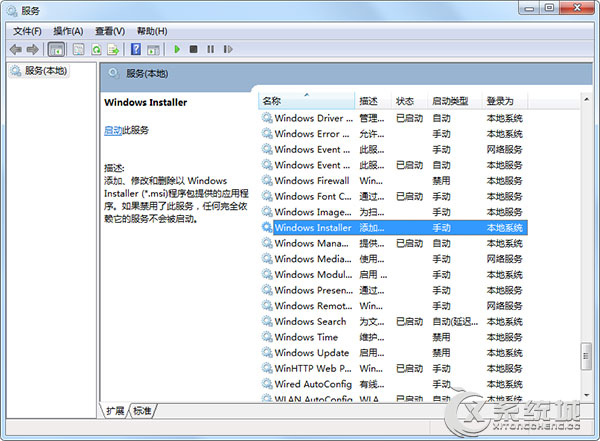Click the Export List toolbar icon
Viewport: 600px width, 441px height.
[113, 49]
